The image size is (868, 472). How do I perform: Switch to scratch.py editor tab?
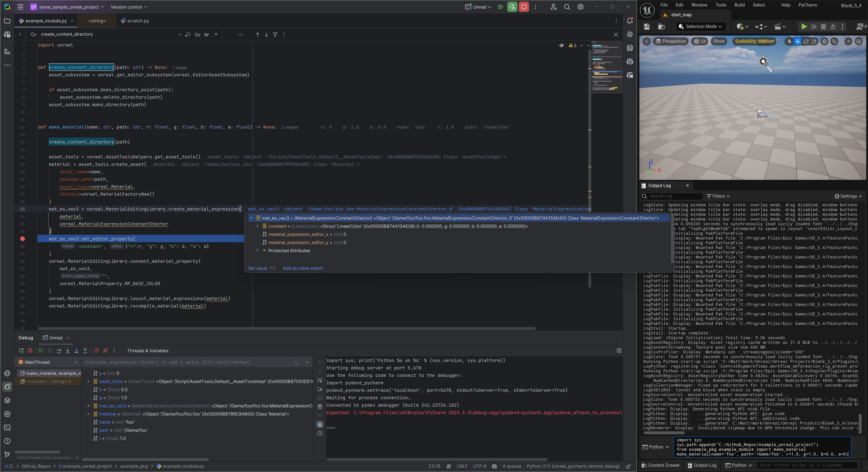[x=135, y=21]
